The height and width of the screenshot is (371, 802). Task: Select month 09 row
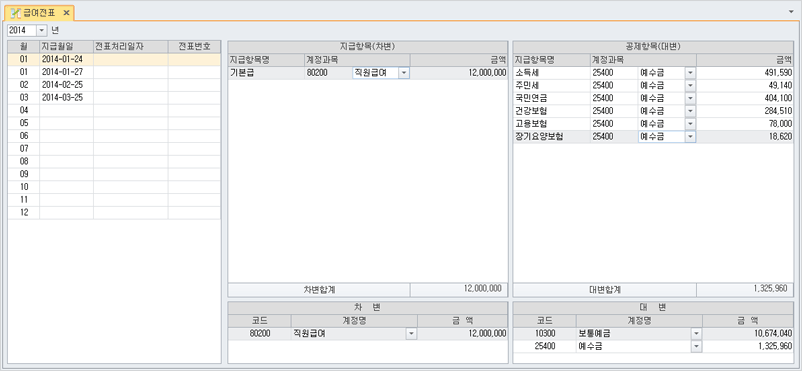click(114, 174)
